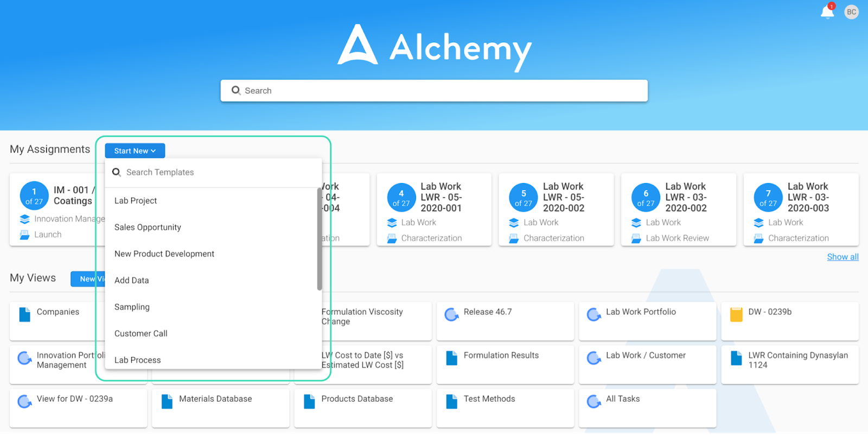This screenshot has width=868, height=437.
Task: Click the 5 of 27 circle badge
Action: click(524, 198)
